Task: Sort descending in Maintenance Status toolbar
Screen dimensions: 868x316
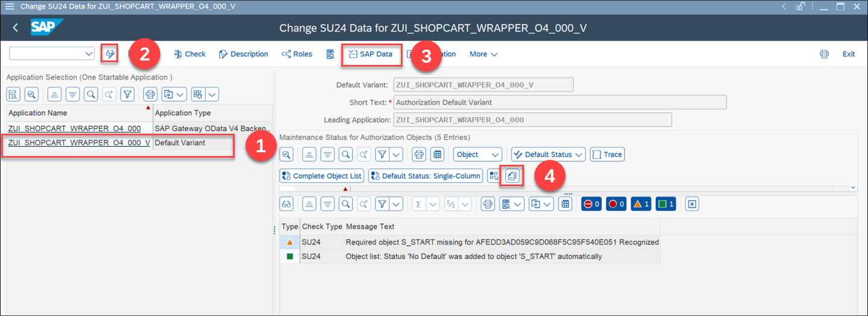Action: coord(327,155)
